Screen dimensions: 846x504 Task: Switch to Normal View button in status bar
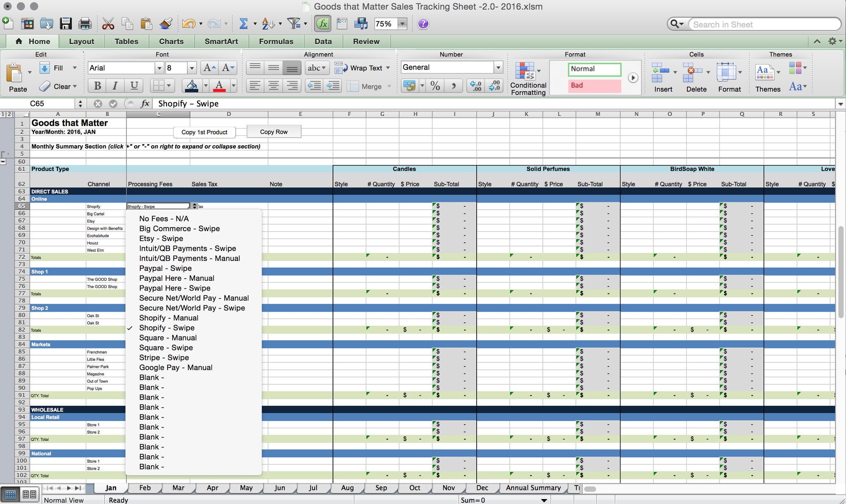(10, 494)
